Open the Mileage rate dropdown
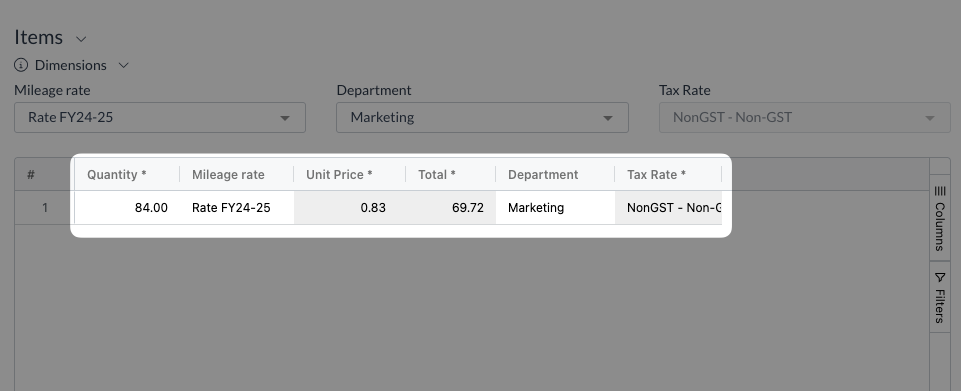The width and height of the screenshot is (961, 391). (160, 117)
